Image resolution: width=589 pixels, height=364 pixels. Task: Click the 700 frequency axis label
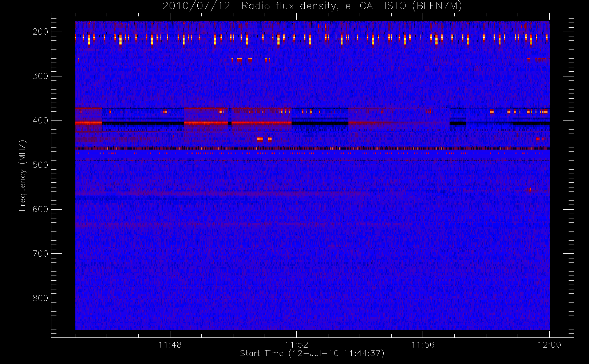click(40, 254)
